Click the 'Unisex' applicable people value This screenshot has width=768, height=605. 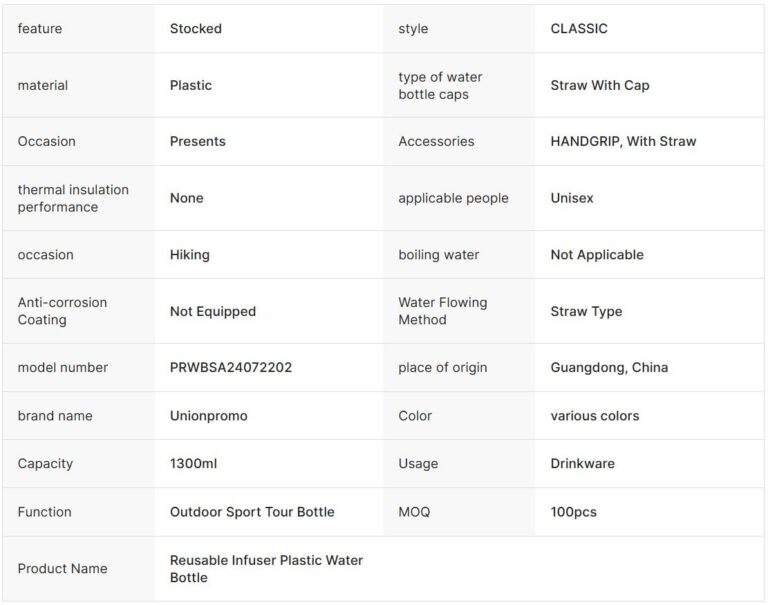click(x=572, y=198)
